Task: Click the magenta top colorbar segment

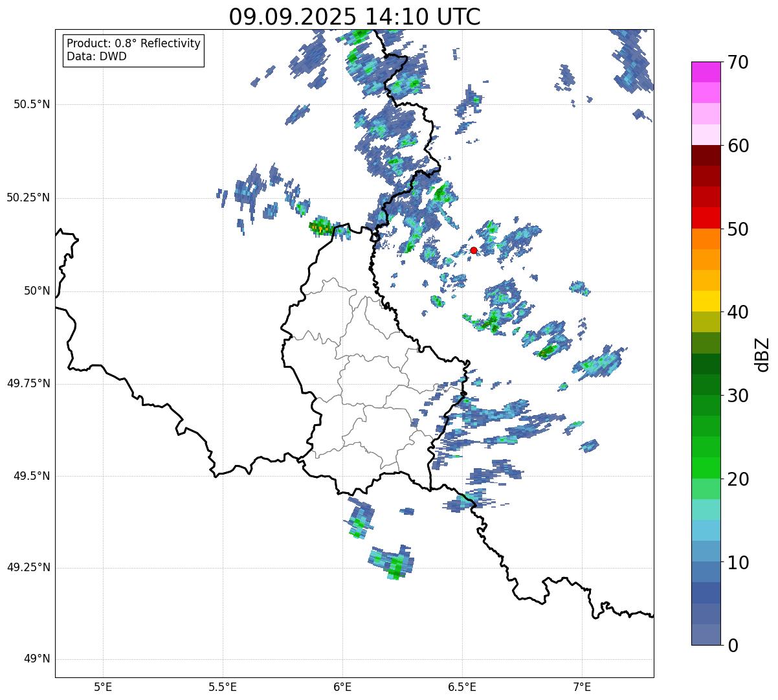Action: [x=706, y=72]
